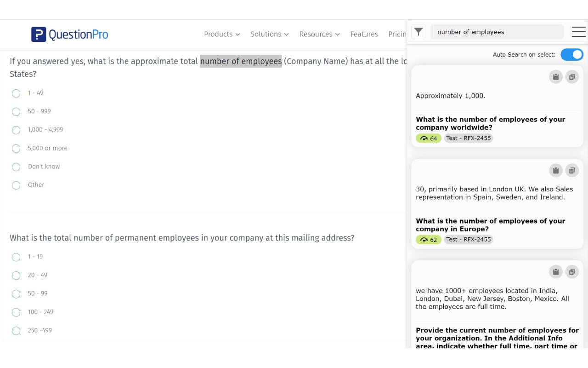
Task: Click paste icon on '1000+ employees' answer
Action: pyautogui.click(x=556, y=272)
